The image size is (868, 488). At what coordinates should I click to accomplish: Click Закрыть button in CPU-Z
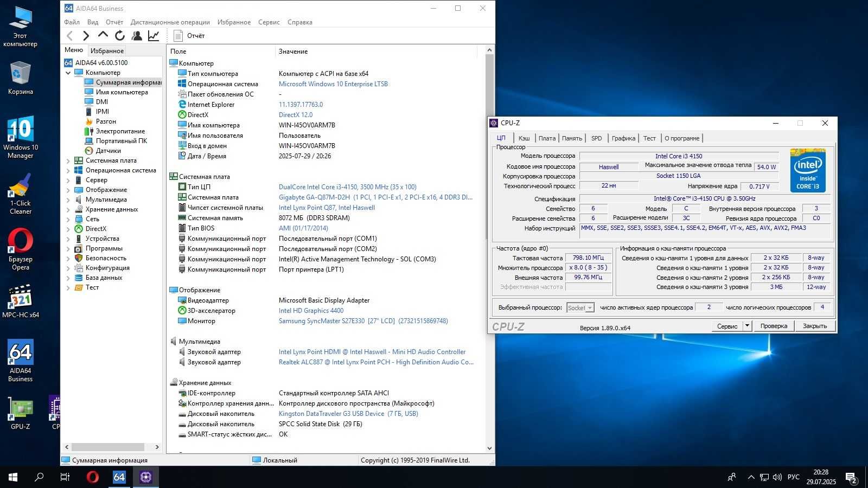click(x=815, y=326)
